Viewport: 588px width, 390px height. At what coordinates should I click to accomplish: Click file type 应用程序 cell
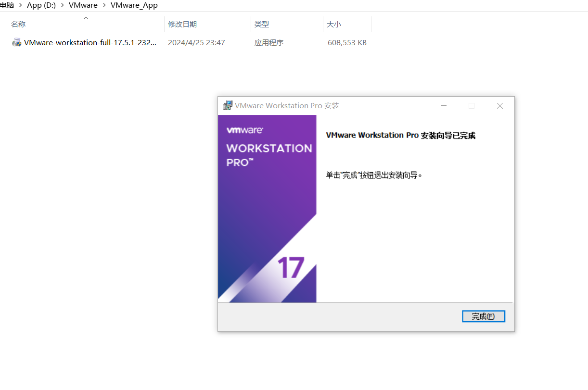269,42
